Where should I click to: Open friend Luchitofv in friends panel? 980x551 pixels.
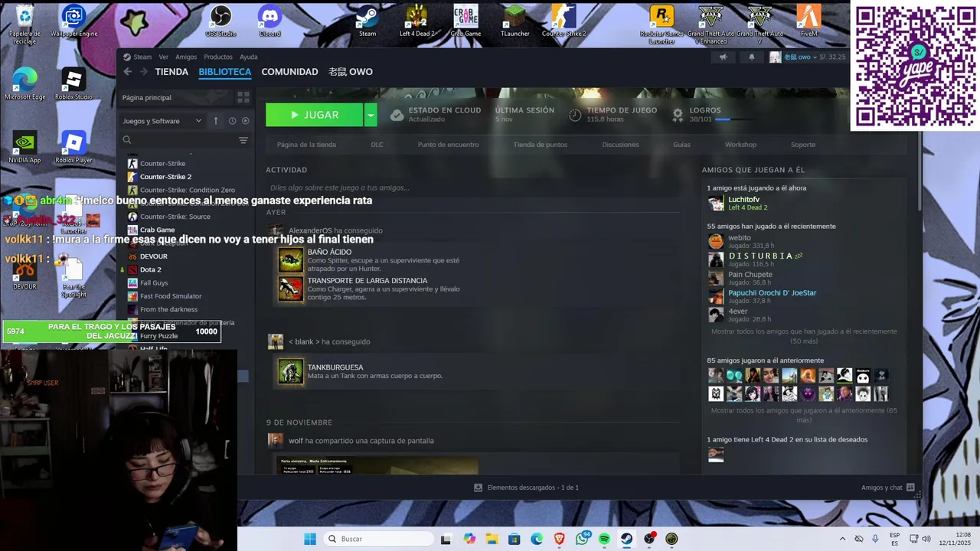click(x=743, y=200)
